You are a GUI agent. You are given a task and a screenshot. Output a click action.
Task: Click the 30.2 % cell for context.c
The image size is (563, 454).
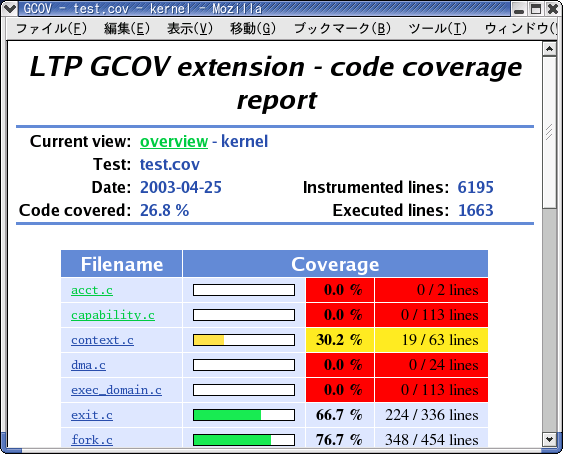(x=340, y=340)
